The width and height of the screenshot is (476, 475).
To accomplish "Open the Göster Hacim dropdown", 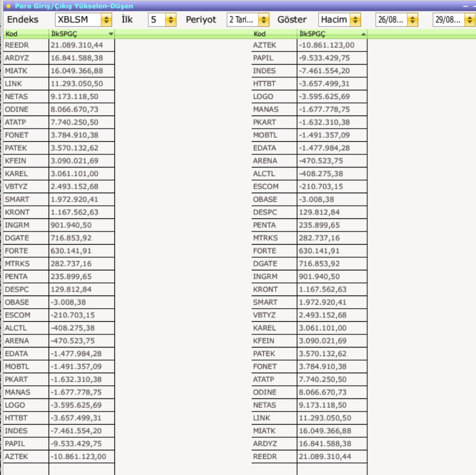I will [355, 19].
